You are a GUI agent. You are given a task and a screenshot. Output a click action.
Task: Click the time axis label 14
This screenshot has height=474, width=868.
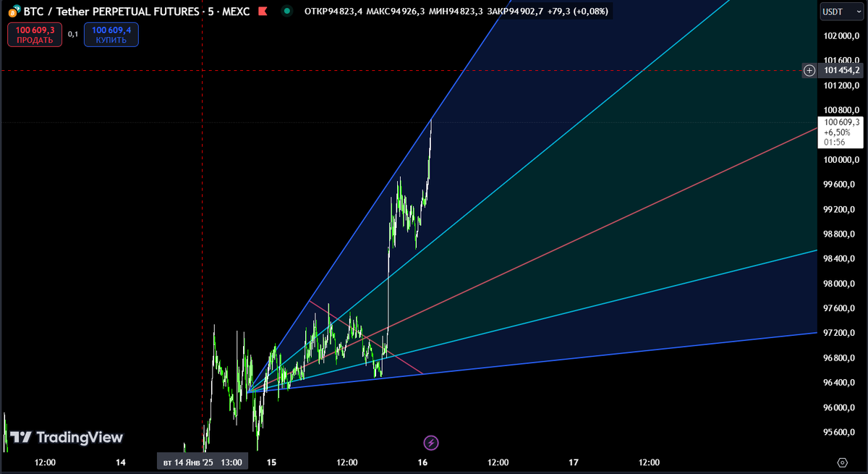point(121,462)
